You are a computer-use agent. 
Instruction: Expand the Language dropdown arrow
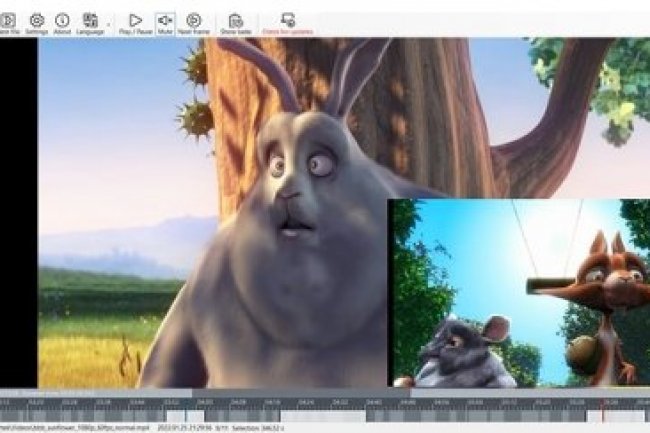108,21
